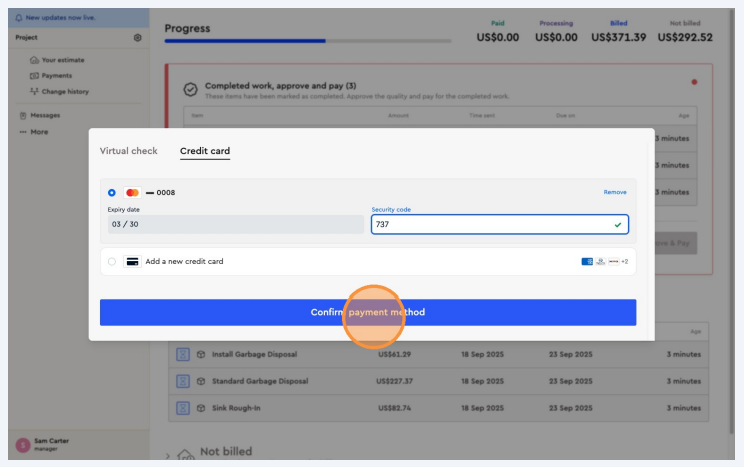Click the Project settings gear icon

point(138,37)
